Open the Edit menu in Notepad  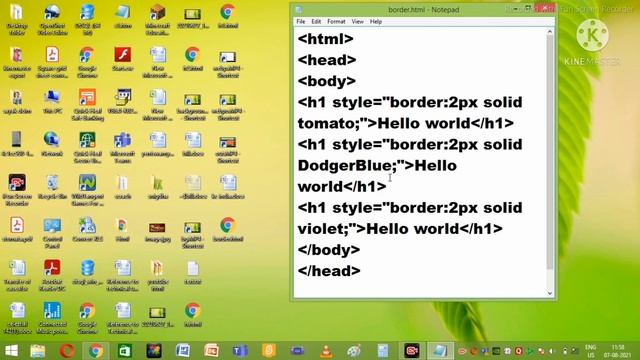pyautogui.click(x=316, y=22)
